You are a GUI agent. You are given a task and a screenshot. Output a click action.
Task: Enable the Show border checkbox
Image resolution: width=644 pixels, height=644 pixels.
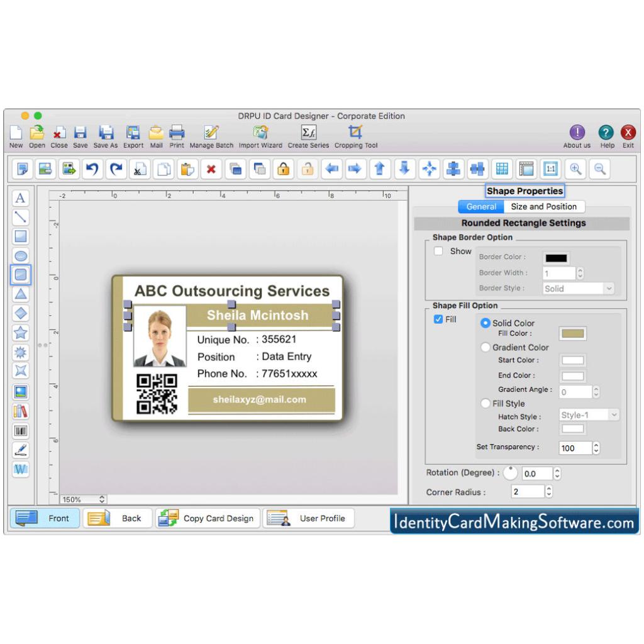click(x=438, y=251)
